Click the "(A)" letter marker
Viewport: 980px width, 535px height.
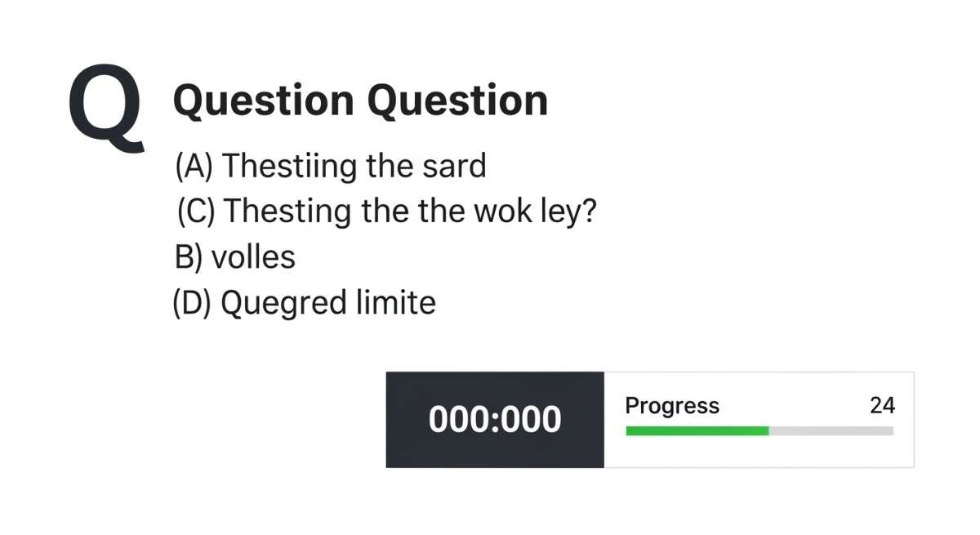[194, 166]
